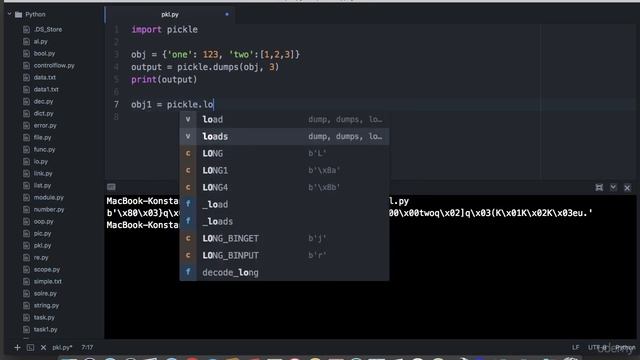Click the 'c' type icon beside LONG1

(188, 170)
